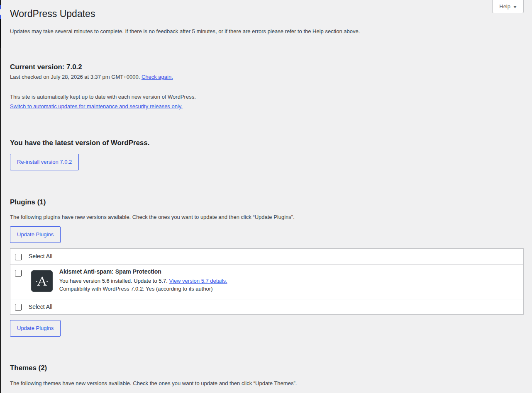Click the Update Plugins button below the list

click(x=35, y=328)
